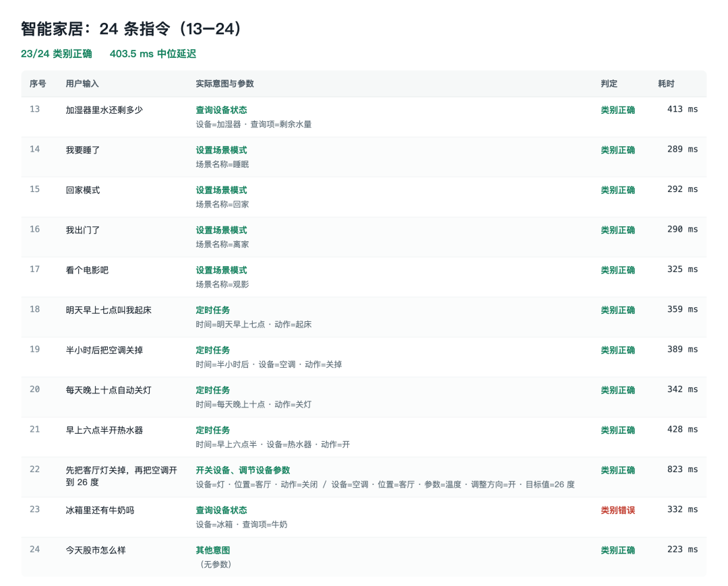Select user input "早上六点半开热水器"

104,430
